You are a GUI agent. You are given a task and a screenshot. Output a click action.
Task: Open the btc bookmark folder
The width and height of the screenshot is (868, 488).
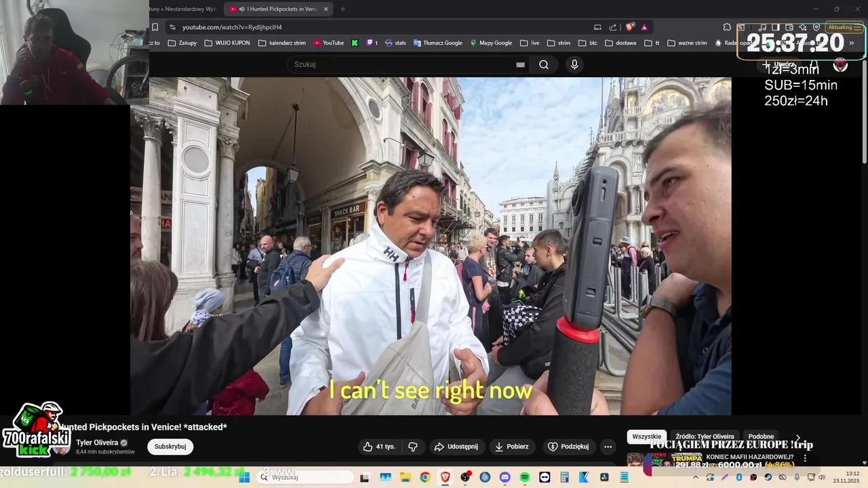588,43
